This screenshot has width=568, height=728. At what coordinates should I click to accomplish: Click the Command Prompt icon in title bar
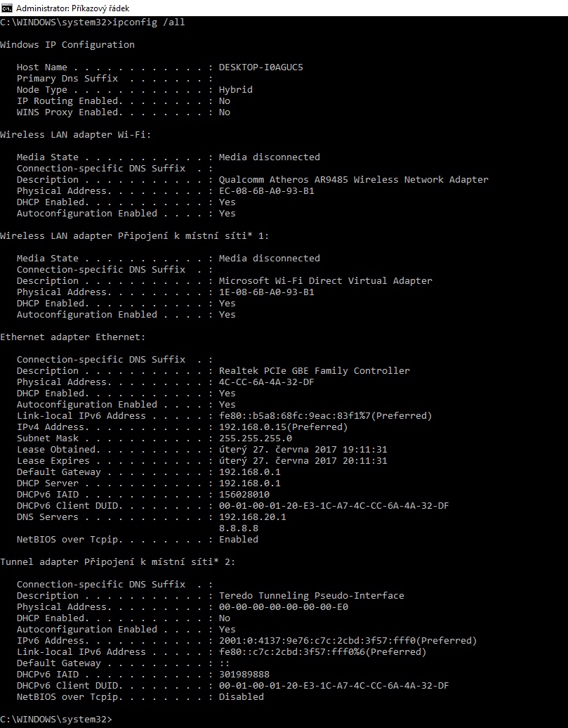tap(7, 8)
